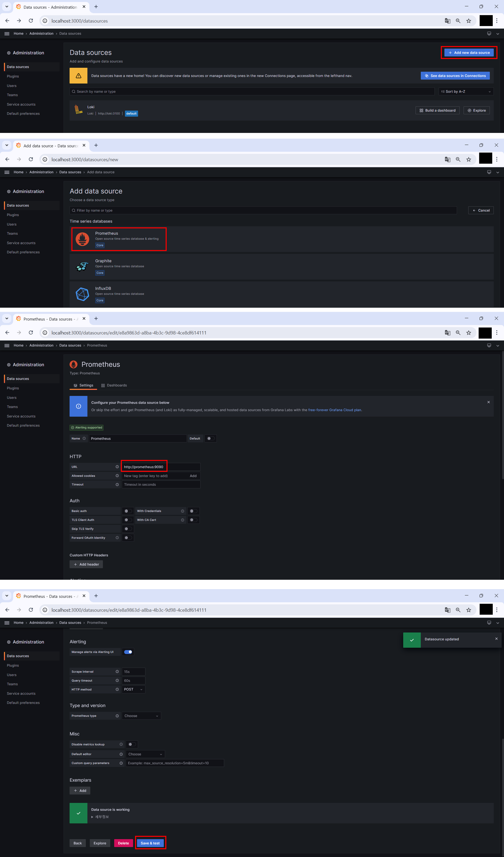Click info icon next to Scrape interval
The height and width of the screenshot is (857, 504).
point(117,671)
